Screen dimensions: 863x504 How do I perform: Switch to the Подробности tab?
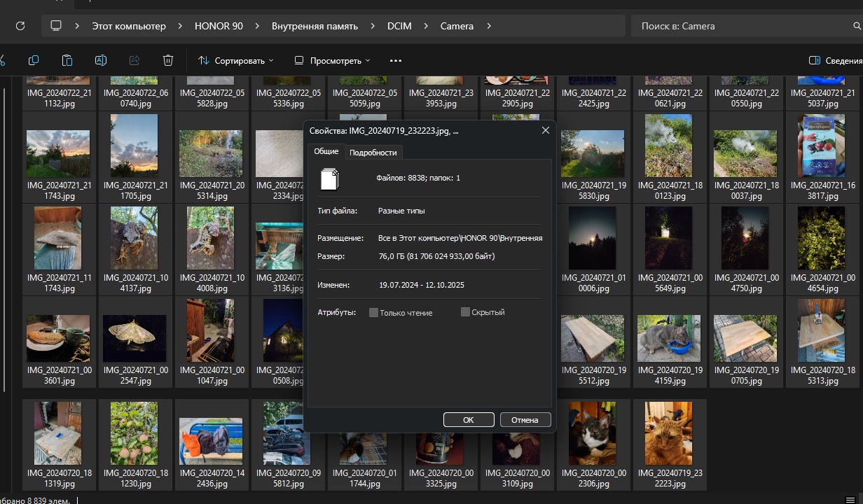click(373, 152)
